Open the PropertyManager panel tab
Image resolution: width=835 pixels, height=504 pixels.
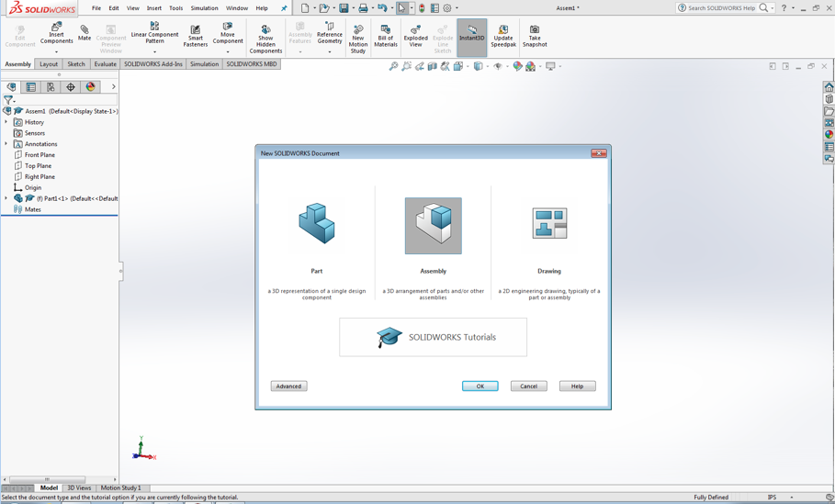click(31, 86)
